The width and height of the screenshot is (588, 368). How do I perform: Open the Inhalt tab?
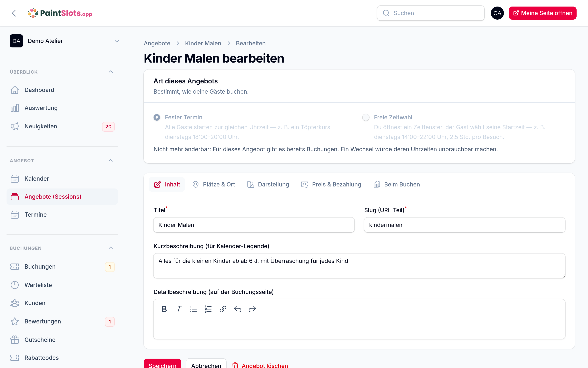(x=167, y=184)
